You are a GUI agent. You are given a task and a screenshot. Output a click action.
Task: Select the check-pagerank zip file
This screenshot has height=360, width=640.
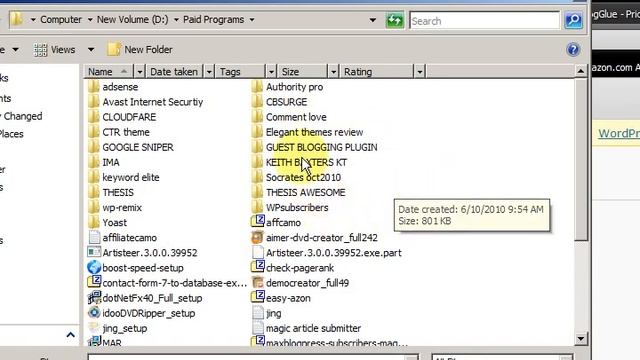[x=293, y=268]
